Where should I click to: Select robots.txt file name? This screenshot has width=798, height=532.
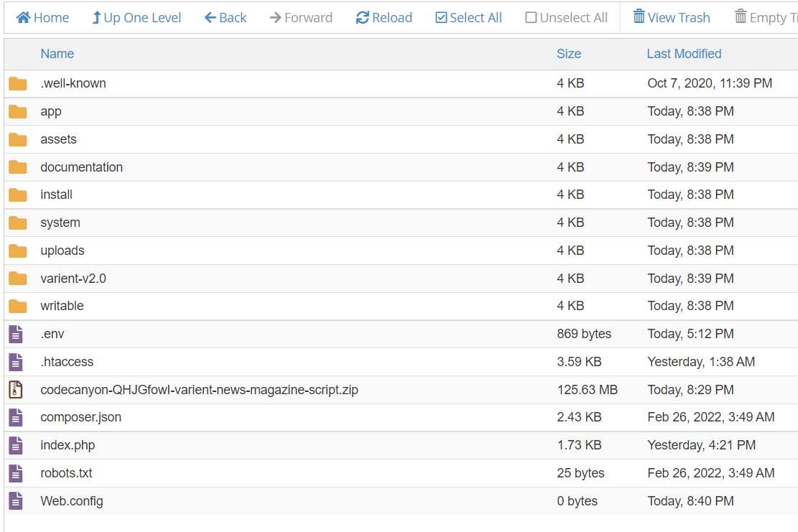click(66, 473)
